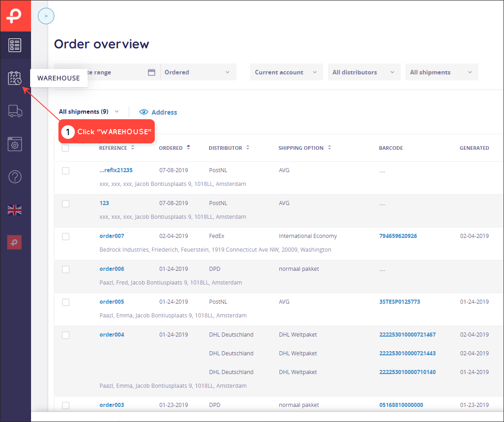Image resolution: width=504 pixels, height=422 pixels.
Task: Tick the checkbox for order004
Action: tap(66, 335)
